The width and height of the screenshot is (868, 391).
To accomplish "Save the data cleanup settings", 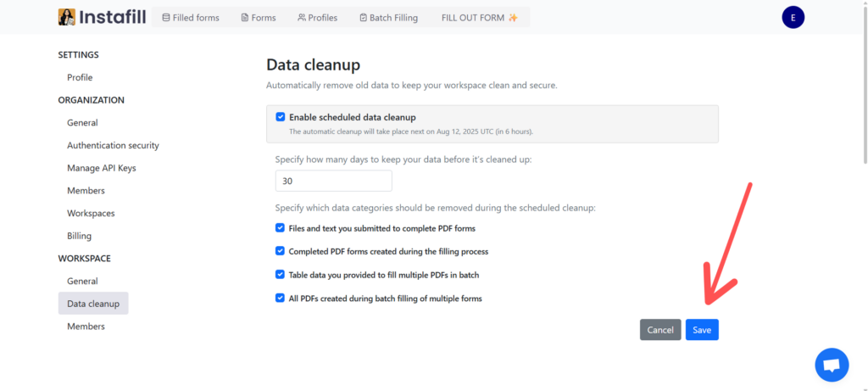I will click(x=702, y=330).
